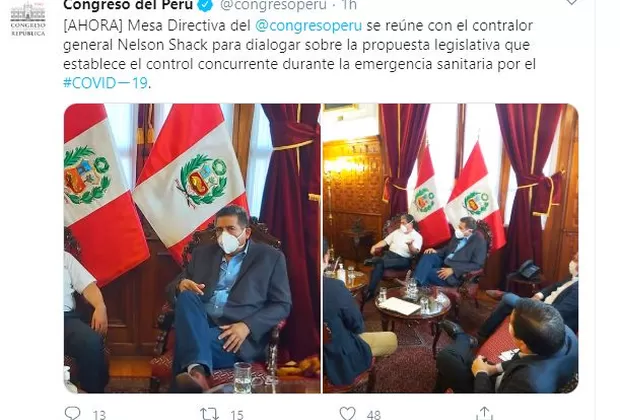Open the #COVID-19 hashtag
Screen dimensions: 620x420
[x=106, y=83]
